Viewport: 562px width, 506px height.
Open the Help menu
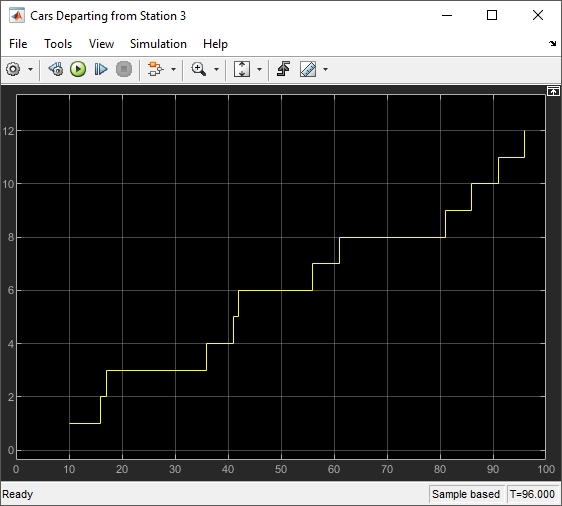(x=215, y=44)
